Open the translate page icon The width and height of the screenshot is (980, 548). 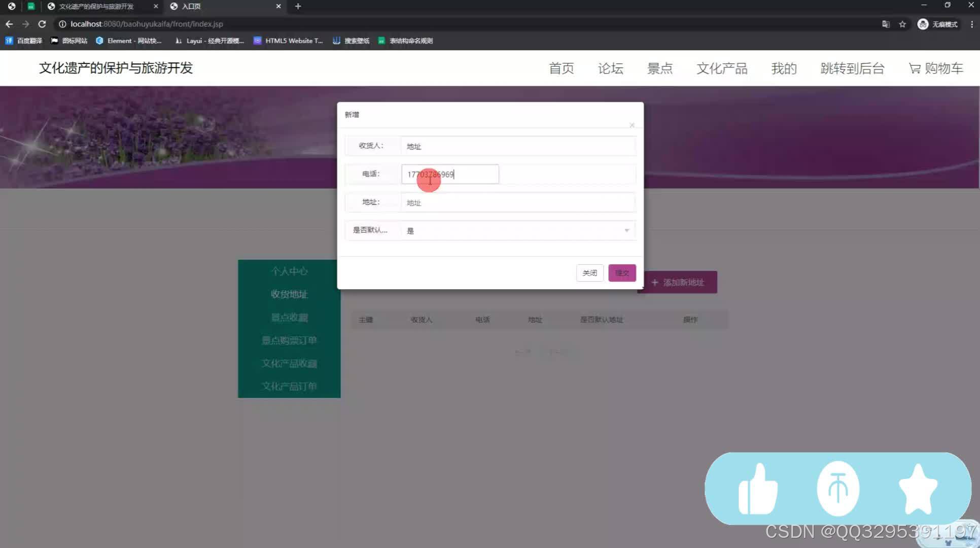(x=886, y=24)
